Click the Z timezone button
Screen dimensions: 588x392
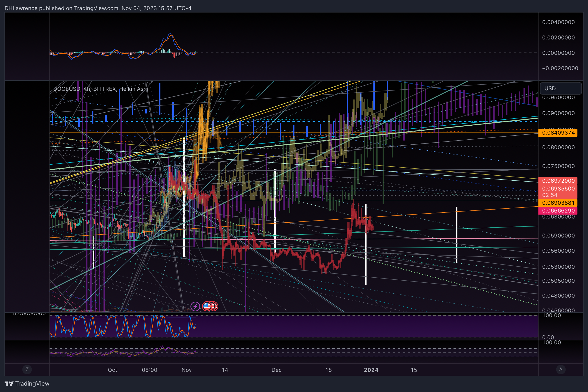pos(27,370)
